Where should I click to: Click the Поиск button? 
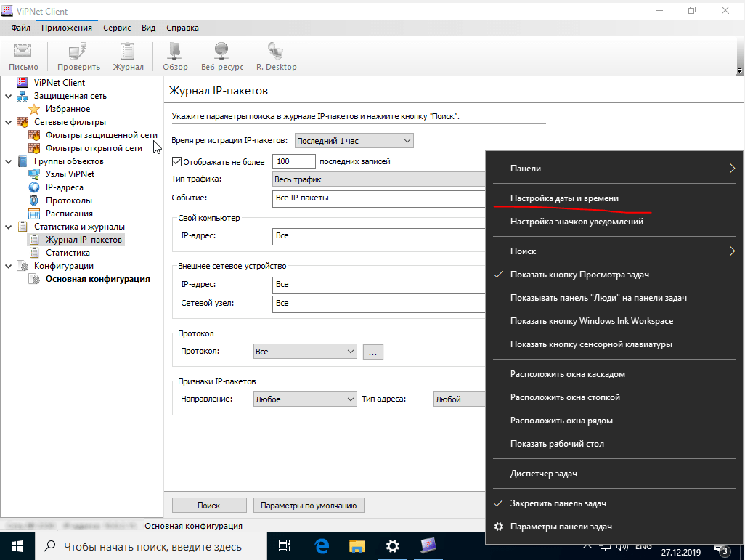pos(209,506)
